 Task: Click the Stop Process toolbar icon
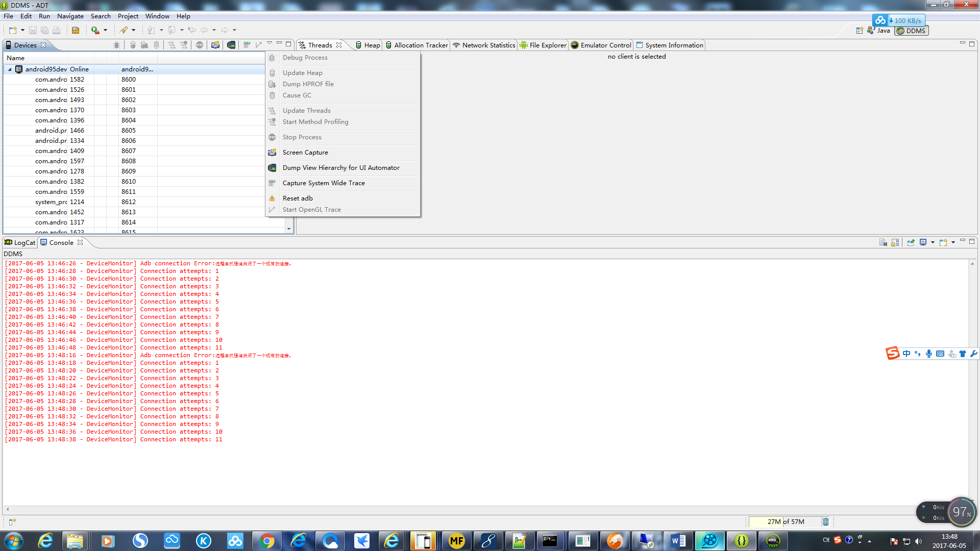[x=200, y=45]
